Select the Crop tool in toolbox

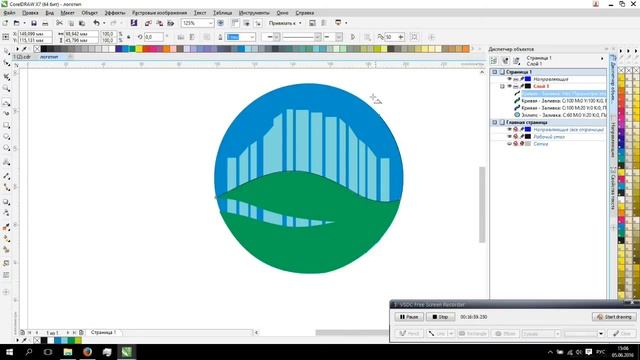tap(6, 77)
